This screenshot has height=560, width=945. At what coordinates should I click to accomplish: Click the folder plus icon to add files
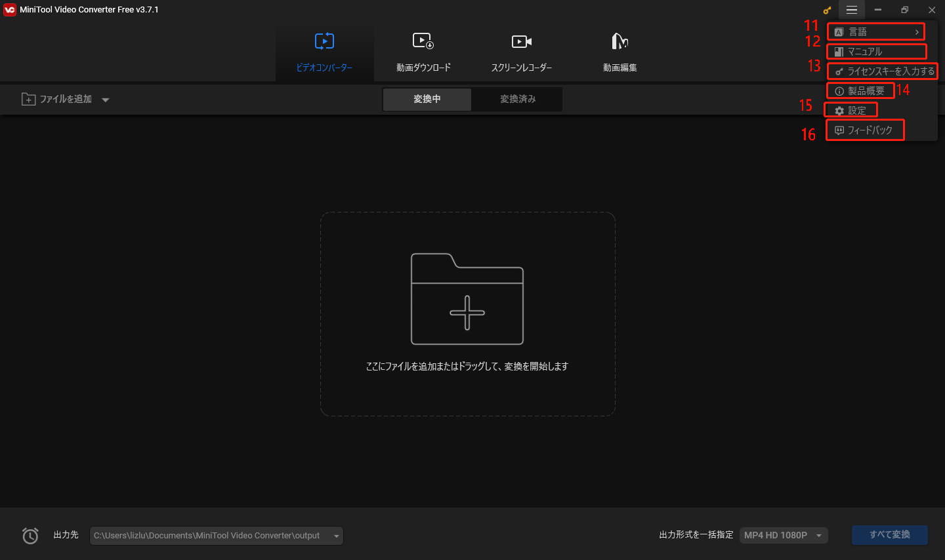467,299
